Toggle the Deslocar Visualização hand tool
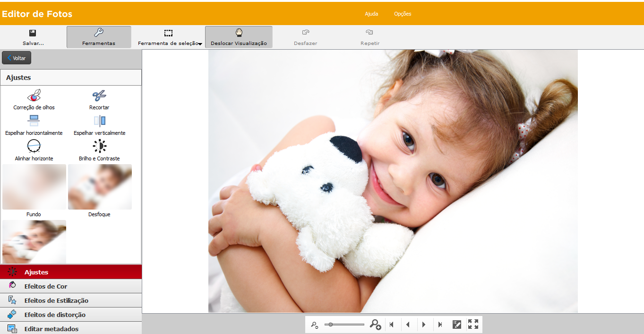 [239, 37]
